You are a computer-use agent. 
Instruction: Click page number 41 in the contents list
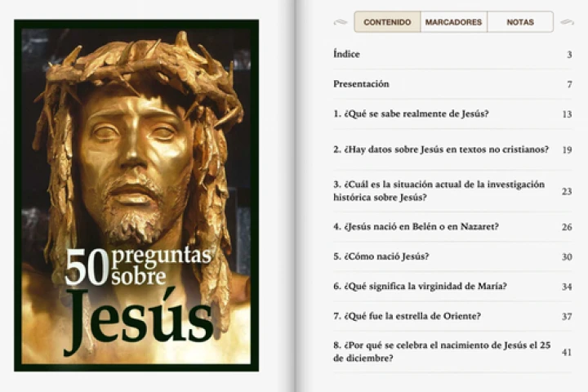coord(567,352)
